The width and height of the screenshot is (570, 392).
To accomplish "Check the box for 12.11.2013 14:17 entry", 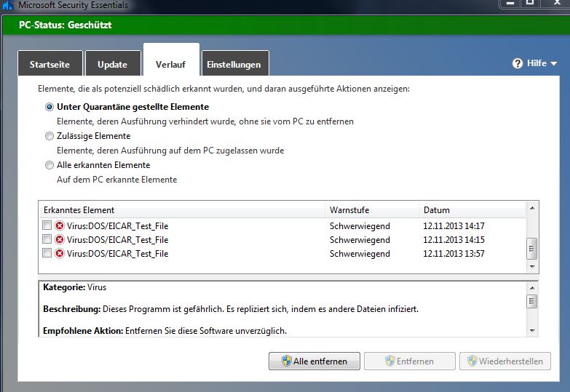I will point(47,225).
